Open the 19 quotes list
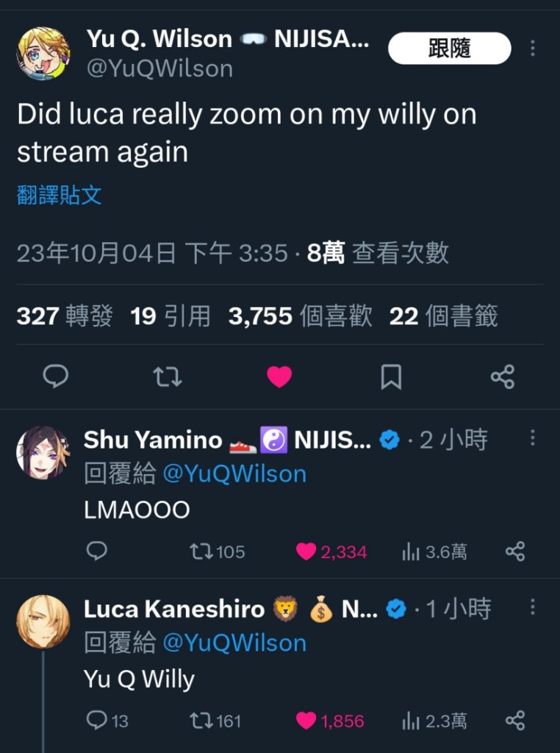 coord(170,316)
